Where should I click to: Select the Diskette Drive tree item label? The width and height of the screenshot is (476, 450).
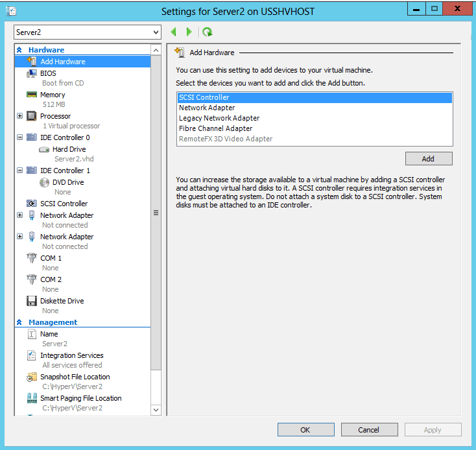pyautogui.click(x=62, y=301)
